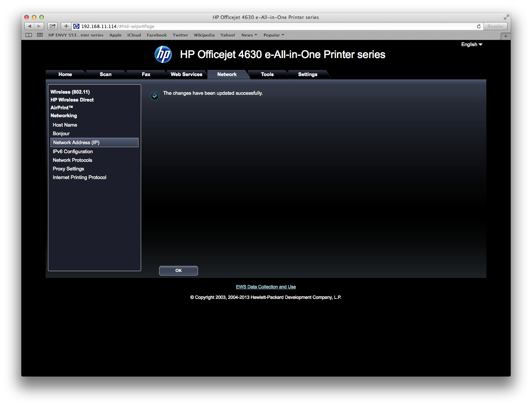Select the Networking sidebar heading
Image resolution: width=532 pixels, height=406 pixels.
(x=64, y=115)
